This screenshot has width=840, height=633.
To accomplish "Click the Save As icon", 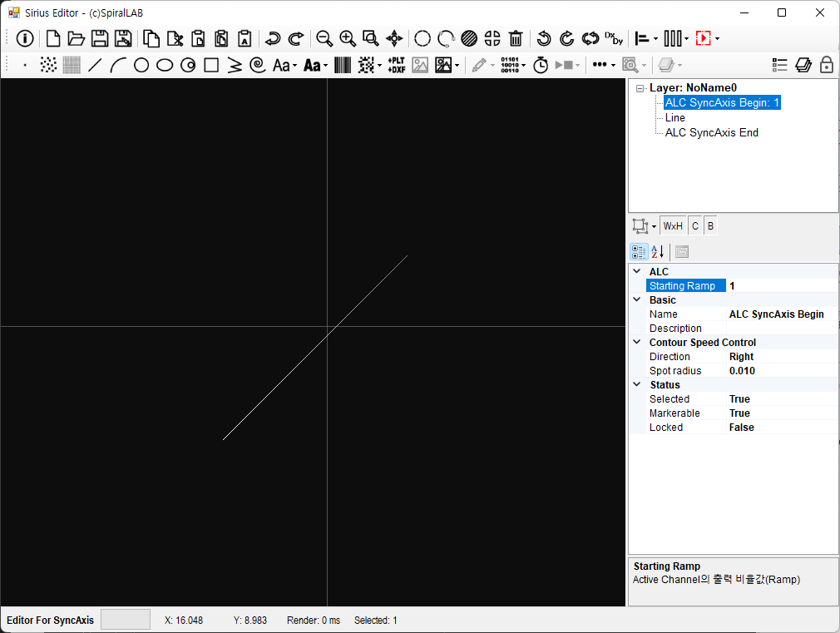I will point(123,38).
